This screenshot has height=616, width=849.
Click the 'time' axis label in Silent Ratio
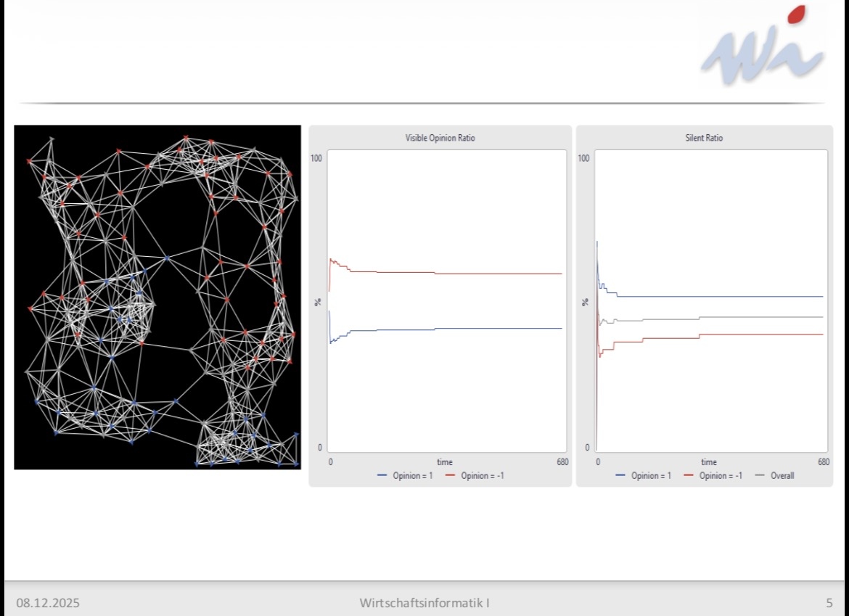(709, 462)
